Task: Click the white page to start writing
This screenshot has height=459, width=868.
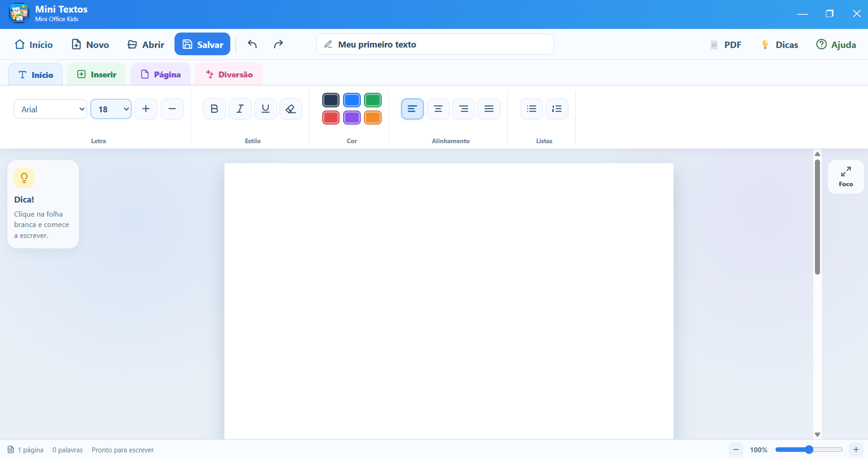Action: pyautogui.click(x=449, y=301)
